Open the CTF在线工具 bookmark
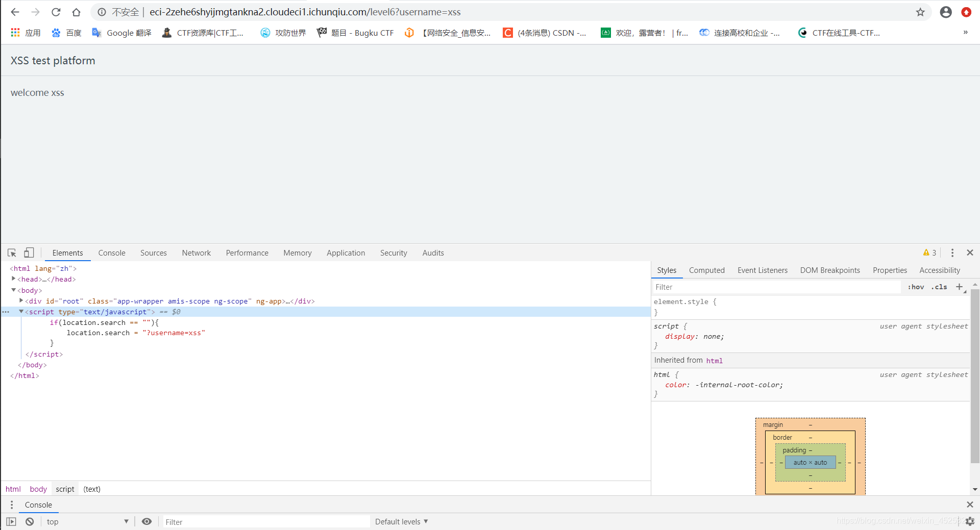The image size is (980, 530). coord(839,33)
